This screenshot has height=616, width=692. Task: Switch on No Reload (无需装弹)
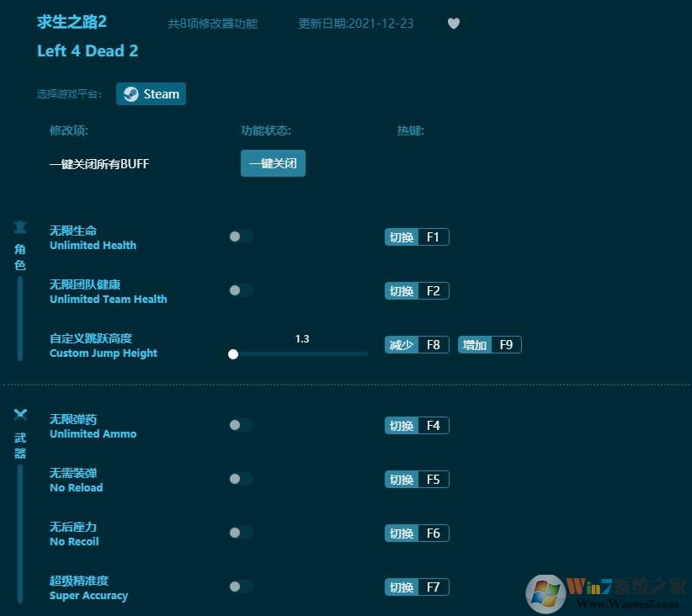point(240,479)
